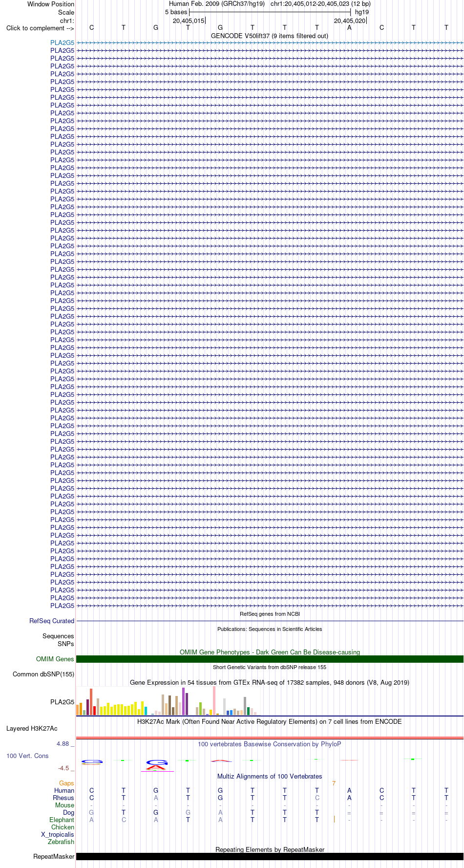This screenshot has height=868, width=464.
Task: Click the 'Sequences' track label
Action: click(58, 636)
